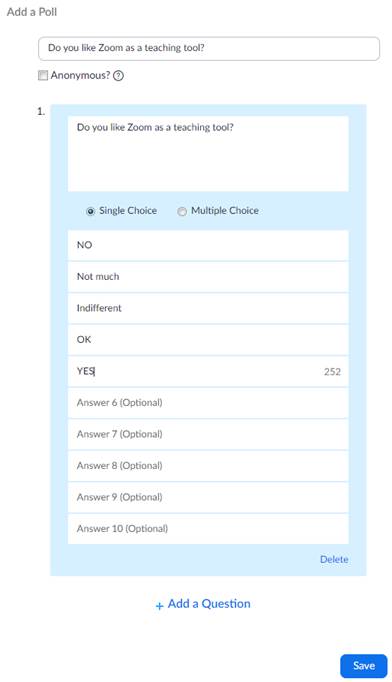This screenshot has width=392, height=682.
Task: Select the Single Choice radio button
Action: point(90,211)
